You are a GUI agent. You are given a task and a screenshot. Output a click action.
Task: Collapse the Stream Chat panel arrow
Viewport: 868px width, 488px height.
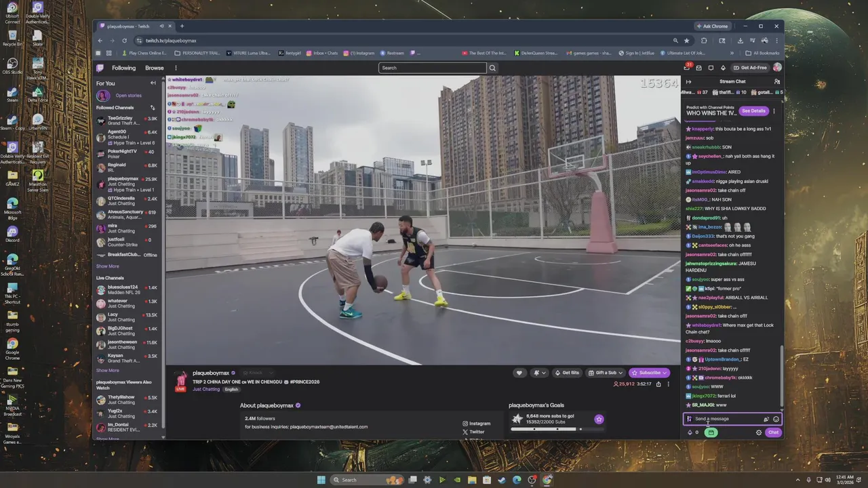pyautogui.click(x=689, y=81)
